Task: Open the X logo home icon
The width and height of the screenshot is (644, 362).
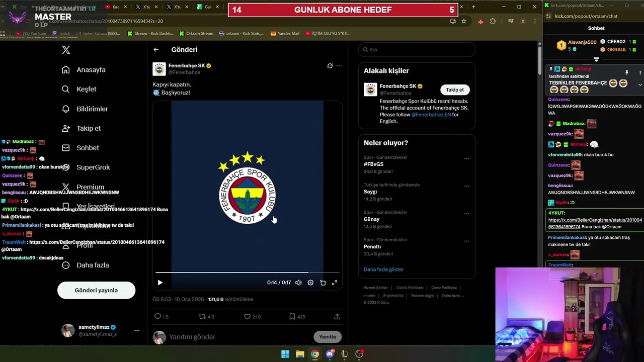Action: pyautogui.click(x=66, y=50)
